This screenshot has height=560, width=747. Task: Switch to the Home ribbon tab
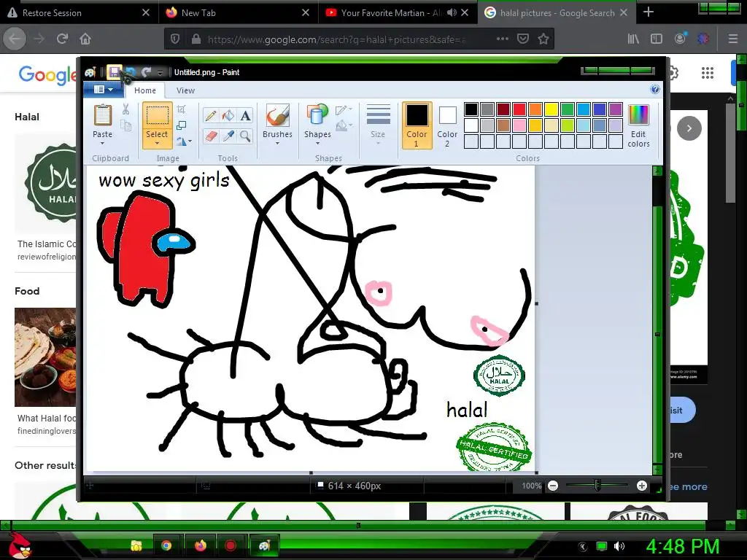tap(145, 90)
